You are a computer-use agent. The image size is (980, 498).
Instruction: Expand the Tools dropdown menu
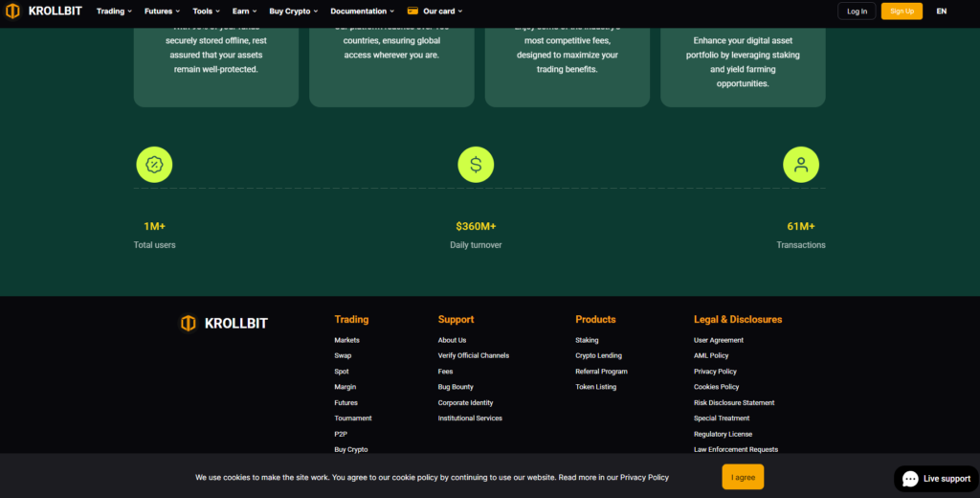click(x=207, y=11)
